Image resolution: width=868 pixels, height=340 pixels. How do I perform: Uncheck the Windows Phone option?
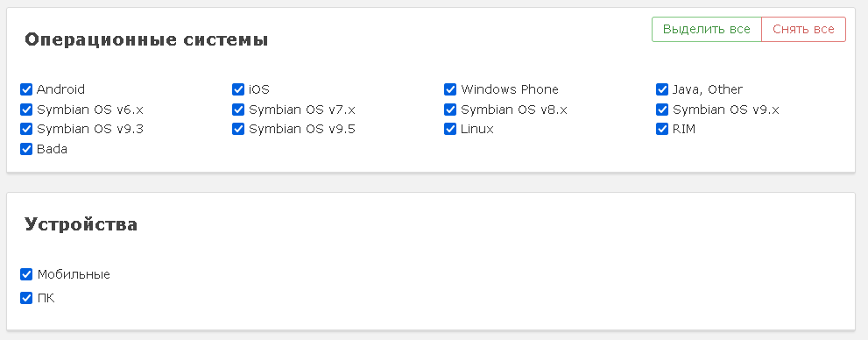point(450,89)
